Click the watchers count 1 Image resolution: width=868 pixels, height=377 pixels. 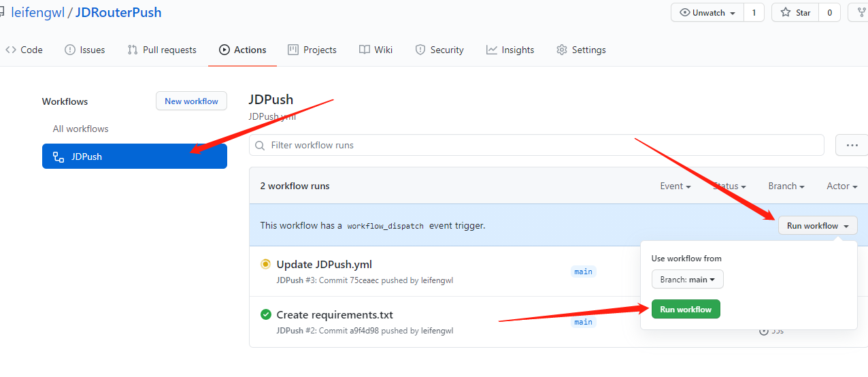pos(754,13)
